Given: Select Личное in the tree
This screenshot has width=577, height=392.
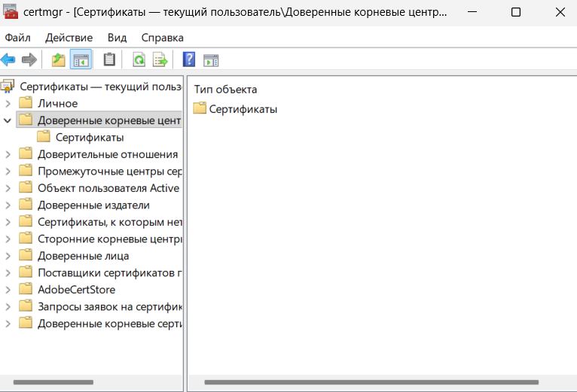Looking at the screenshot, I should pyautogui.click(x=57, y=103).
